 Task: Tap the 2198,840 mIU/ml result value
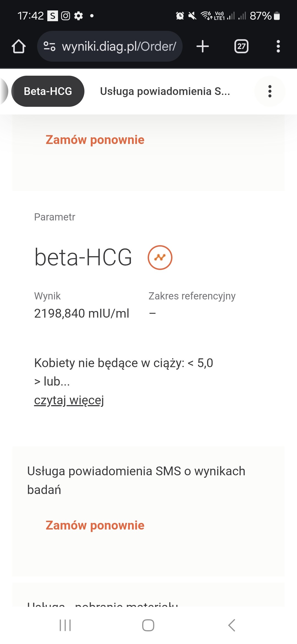(x=82, y=313)
